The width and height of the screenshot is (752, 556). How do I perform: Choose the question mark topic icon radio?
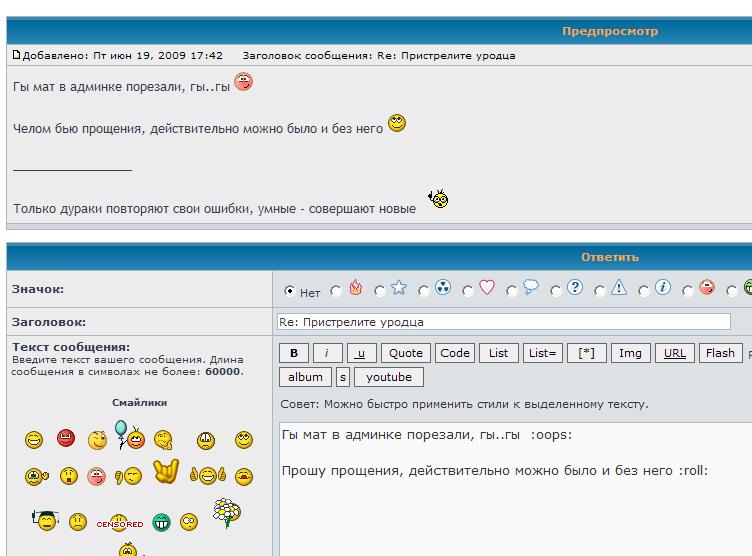point(555,291)
